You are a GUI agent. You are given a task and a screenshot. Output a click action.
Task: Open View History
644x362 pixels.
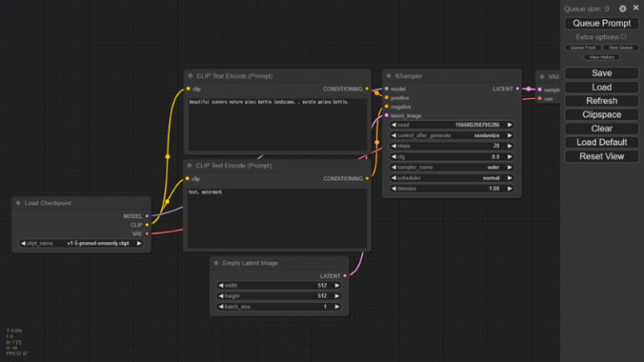point(602,57)
